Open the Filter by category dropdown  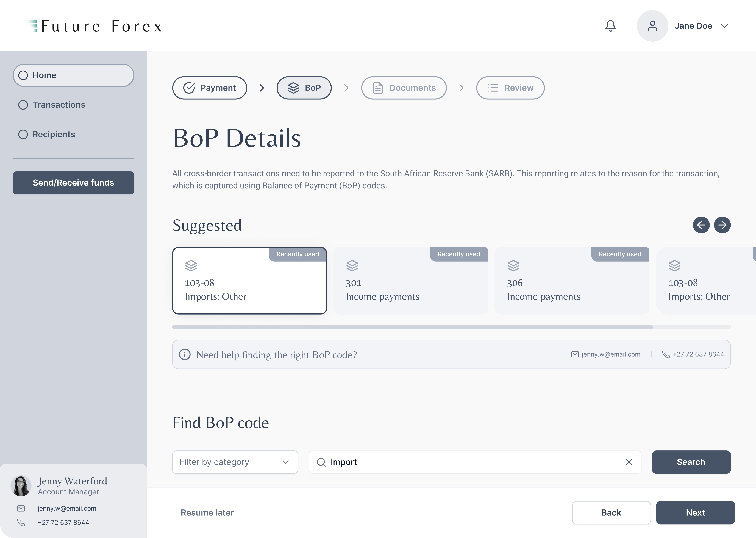(x=235, y=462)
